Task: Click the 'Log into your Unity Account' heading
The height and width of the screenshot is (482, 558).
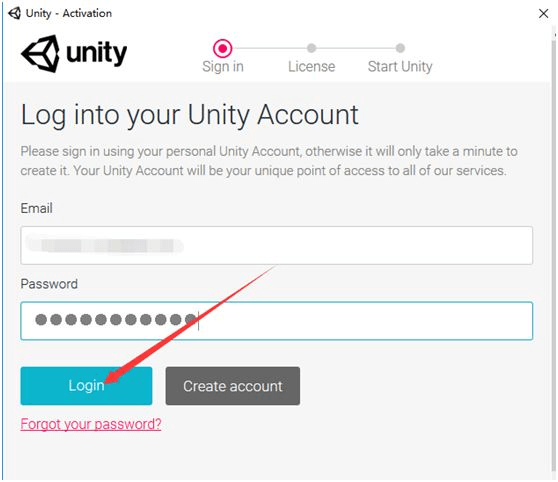Action: 190,115
